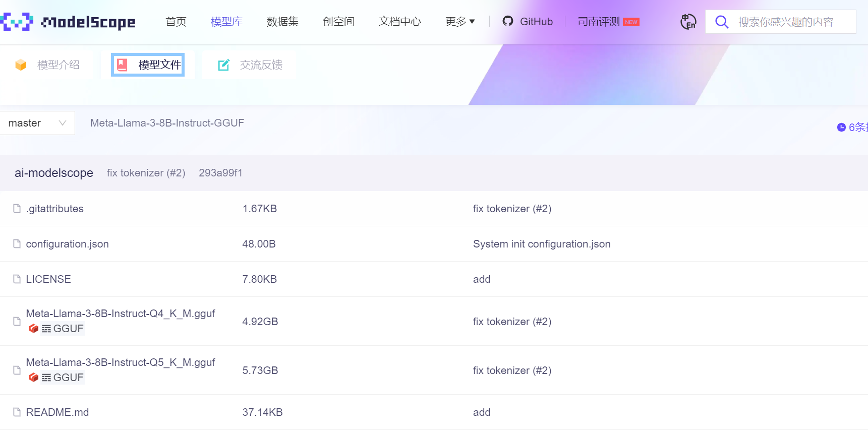Viewport: 868px width, 435px height.
Task: Expand the master branch dropdown
Action: (x=37, y=123)
